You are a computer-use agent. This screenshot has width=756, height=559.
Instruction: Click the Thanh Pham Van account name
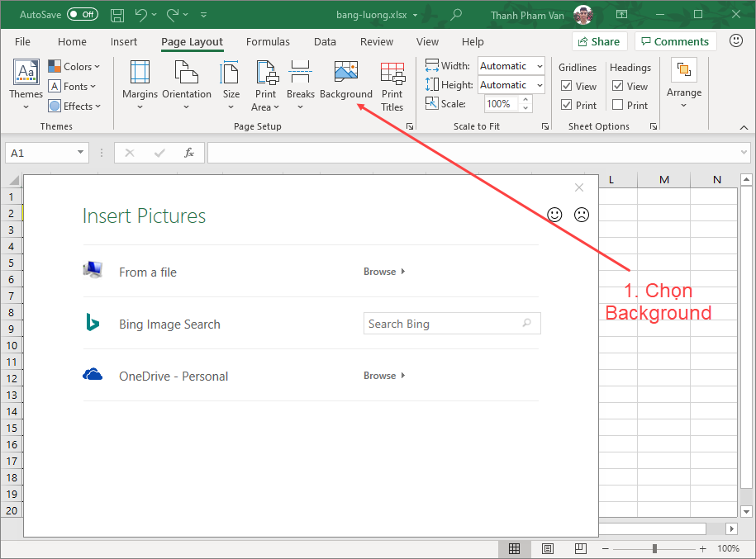527,16
